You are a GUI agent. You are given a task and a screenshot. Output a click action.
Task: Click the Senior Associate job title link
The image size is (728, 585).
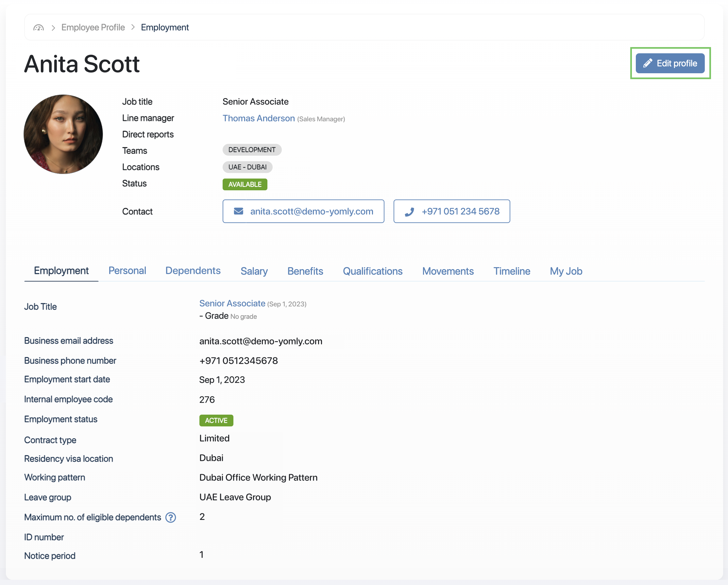pos(232,303)
